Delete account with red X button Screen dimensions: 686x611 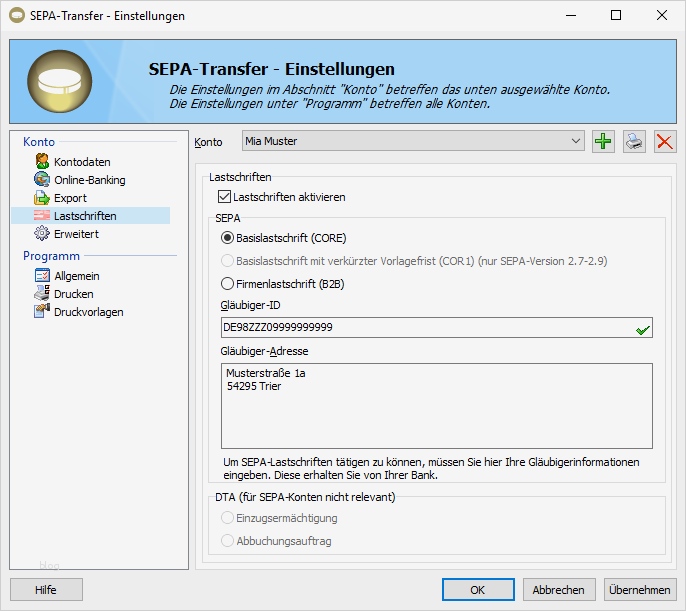tap(665, 142)
